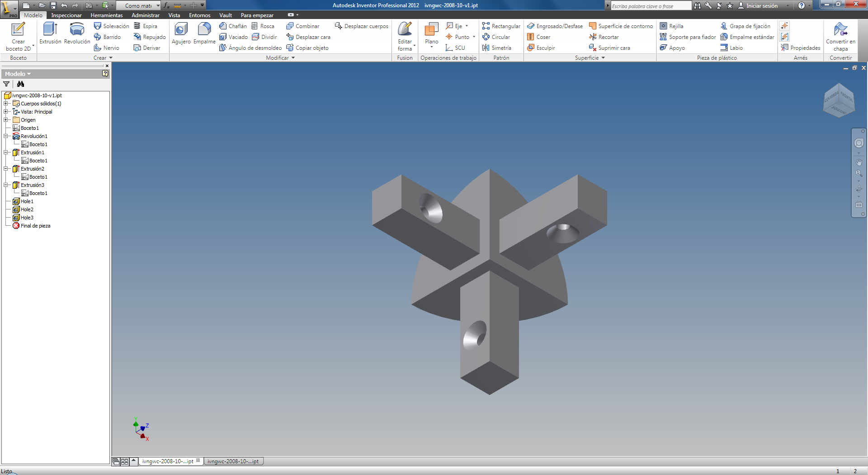The height and width of the screenshot is (475, 868).
Task: Open the Plano dropdown arrow
Action: (x=432, y=47)
